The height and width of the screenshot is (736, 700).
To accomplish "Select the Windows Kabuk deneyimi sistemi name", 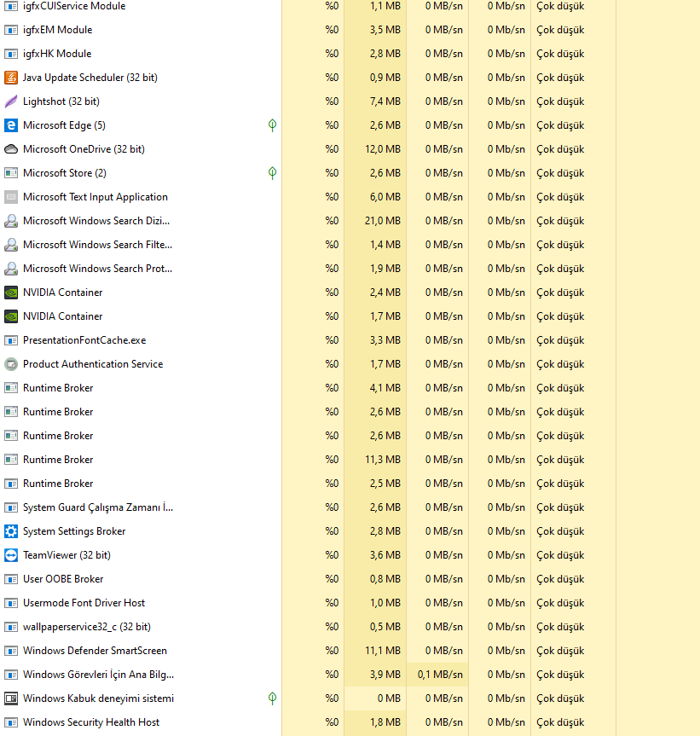I will (99, 698).
